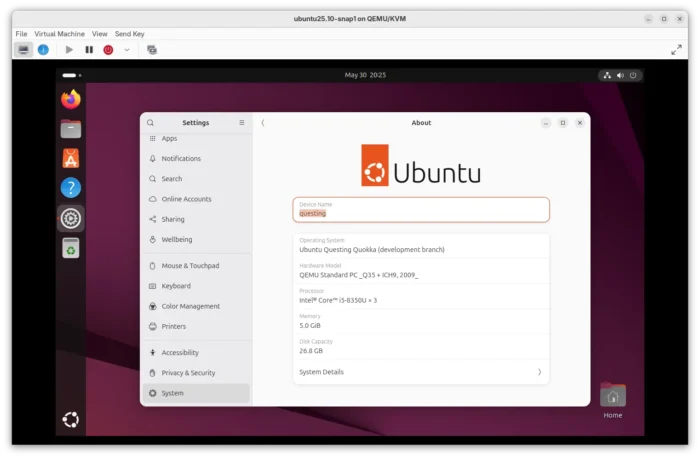Open the manage snapshots toolbar icon
700x458 pixels.
click(152, 50)
